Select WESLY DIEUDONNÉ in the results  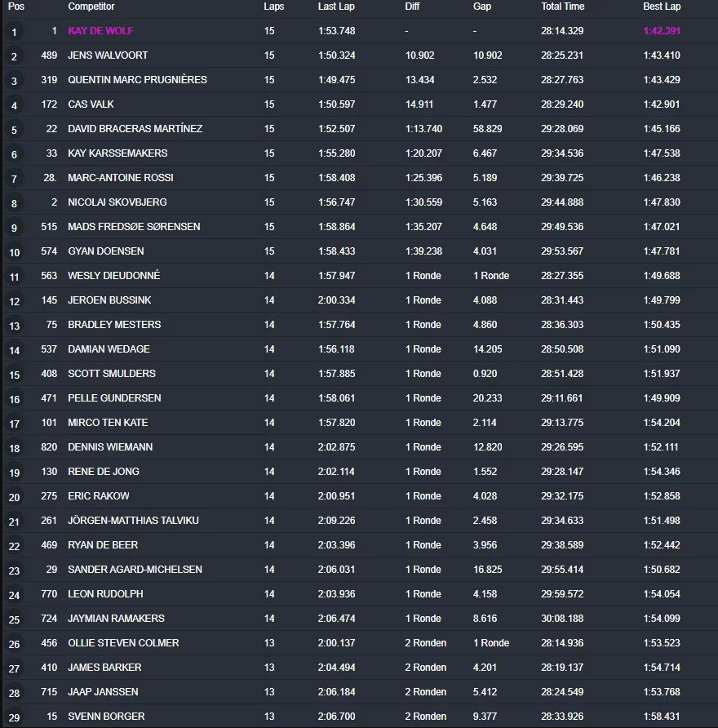point(113,276)
